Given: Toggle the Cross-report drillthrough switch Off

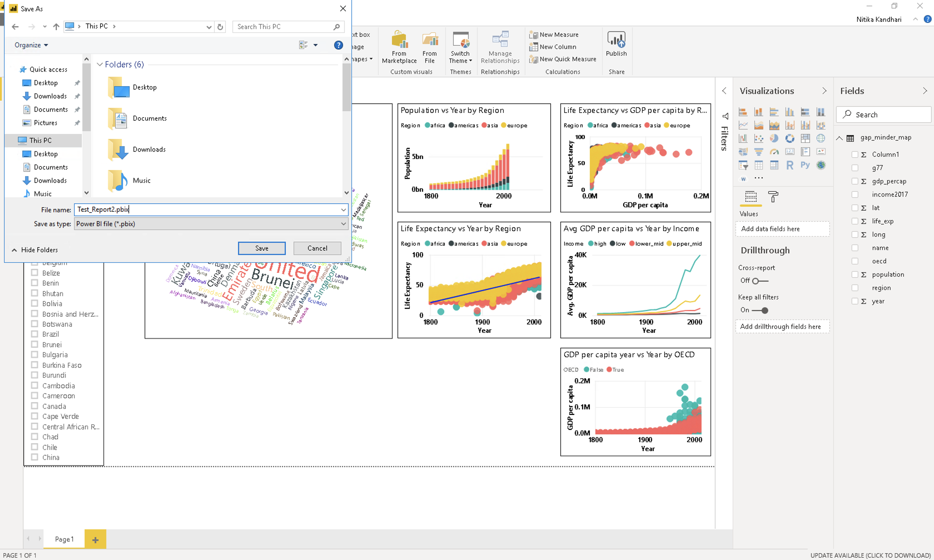Looking at the screenshot, I should pyautogui.click(x=759, y=280).
